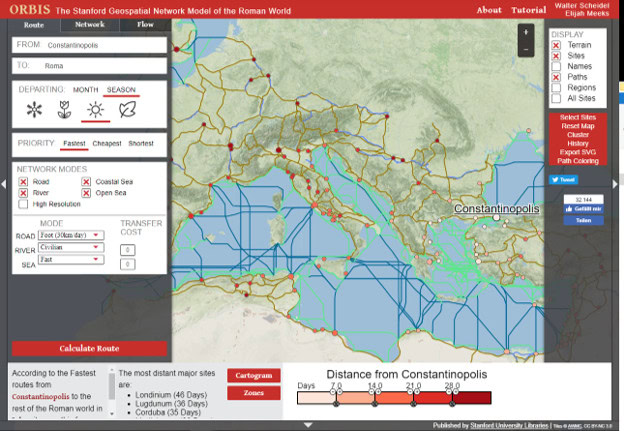
Task: Click the results text scrollbar
Action: 112,387
